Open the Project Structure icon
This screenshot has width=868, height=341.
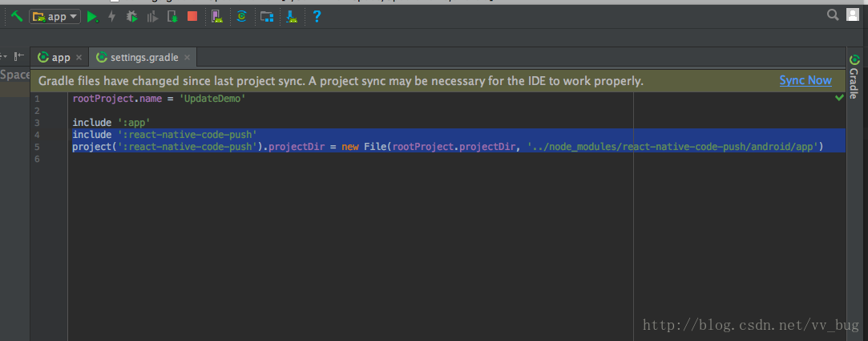click(268, 17)
